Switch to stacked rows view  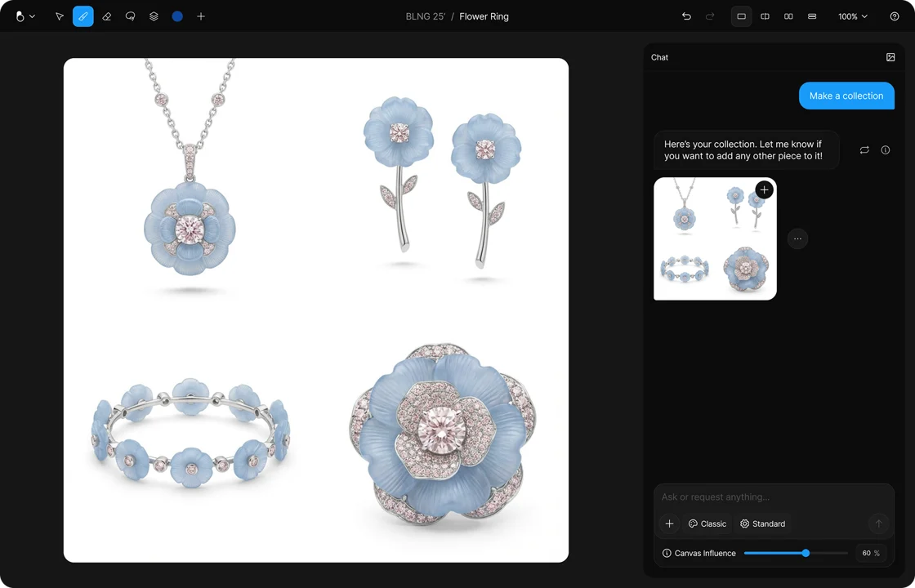coord(812,16)
